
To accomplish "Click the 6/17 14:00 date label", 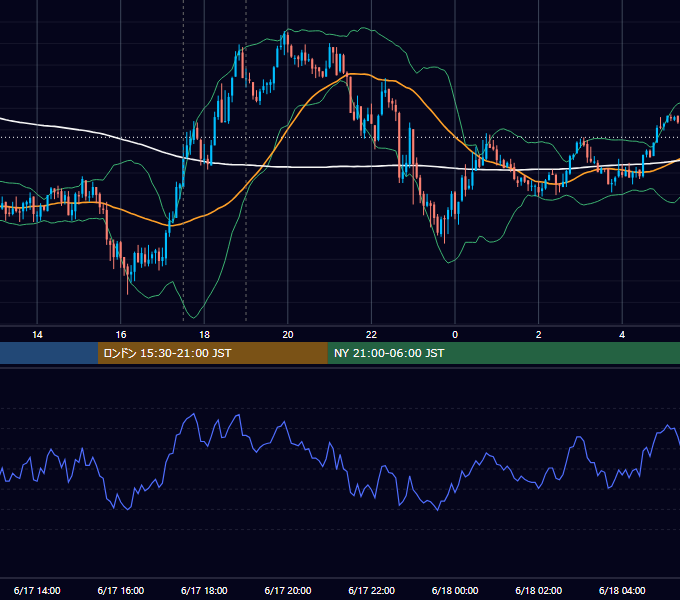I will 37,590.
